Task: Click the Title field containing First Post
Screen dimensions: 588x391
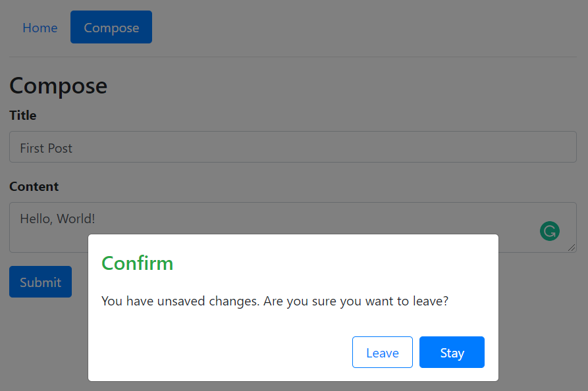Action: pyautogui.click(x=293, y=147)
